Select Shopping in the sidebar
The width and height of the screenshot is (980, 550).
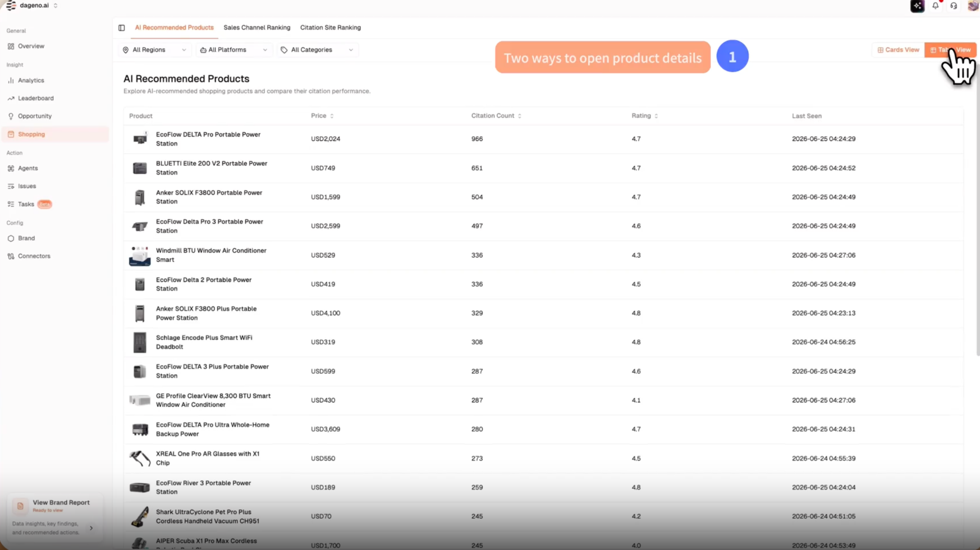[x=55, y=134]
